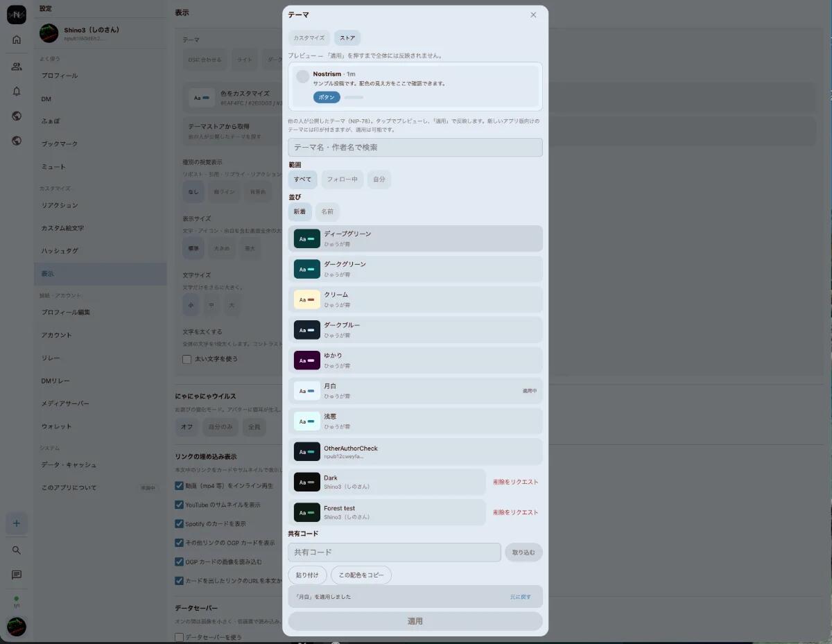Screen dimensions: 832x644
Task: Filter theme range to 自分
Action: pos(379,180)
